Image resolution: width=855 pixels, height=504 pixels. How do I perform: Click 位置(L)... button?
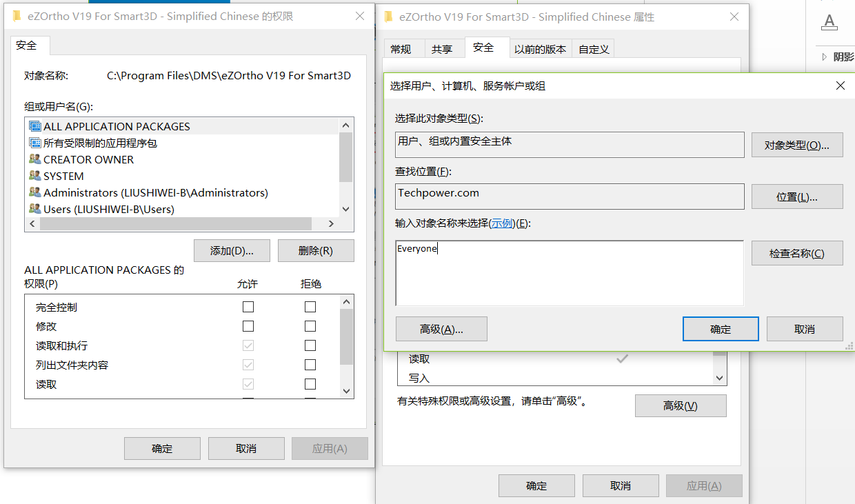tap(797, 196)
